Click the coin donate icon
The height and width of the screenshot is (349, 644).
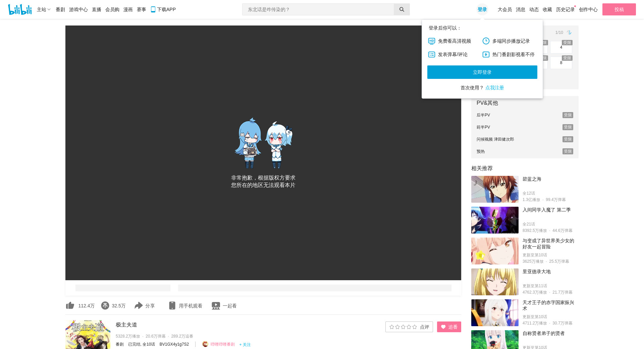(x=105, y=305)
